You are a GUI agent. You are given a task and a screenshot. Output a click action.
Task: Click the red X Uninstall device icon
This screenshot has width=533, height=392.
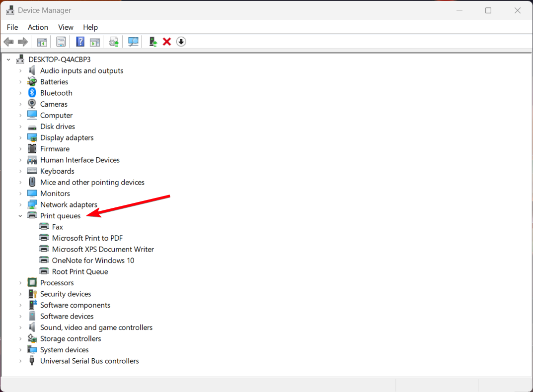tap(167, 42)
